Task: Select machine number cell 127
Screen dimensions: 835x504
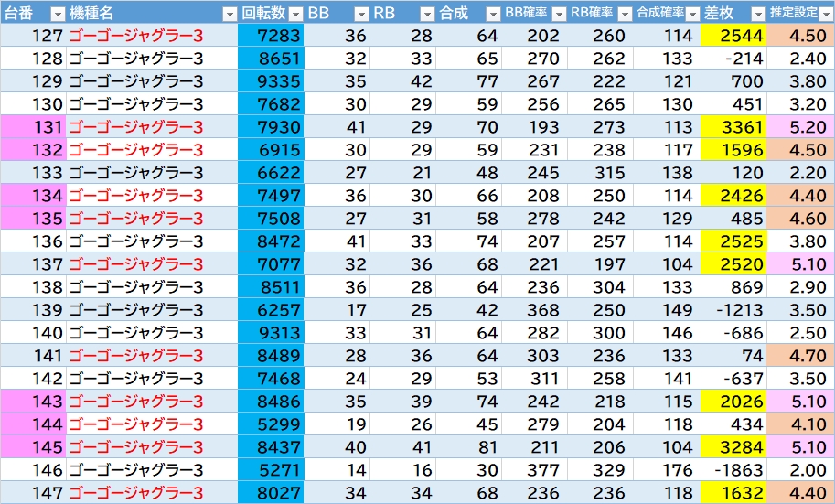Action: [33, 35]
